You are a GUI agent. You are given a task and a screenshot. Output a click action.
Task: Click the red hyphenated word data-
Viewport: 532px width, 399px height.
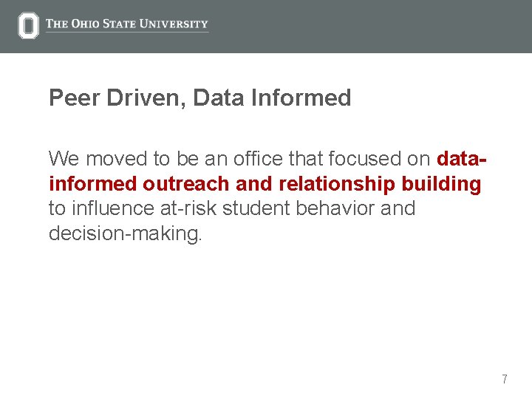coord(461,159)
